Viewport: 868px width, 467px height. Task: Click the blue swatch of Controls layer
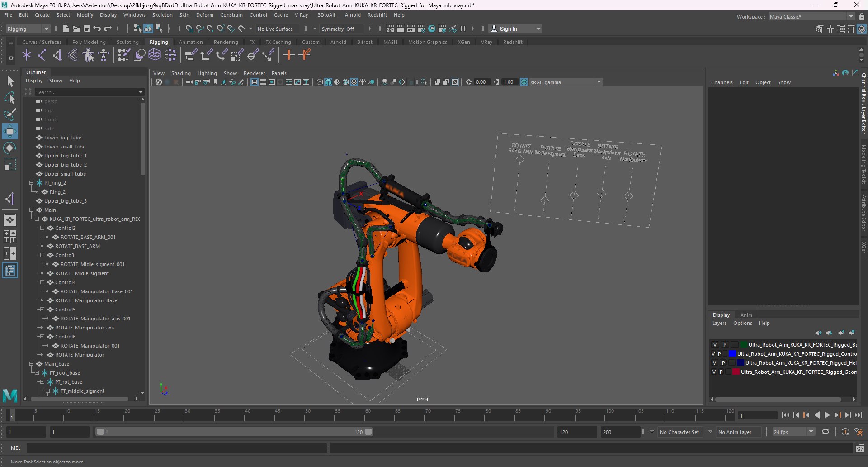732,354
